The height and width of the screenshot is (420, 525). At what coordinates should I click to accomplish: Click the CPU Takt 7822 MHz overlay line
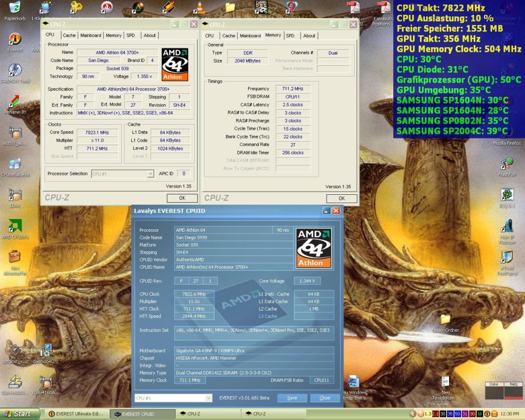click(x=440, y=8)
